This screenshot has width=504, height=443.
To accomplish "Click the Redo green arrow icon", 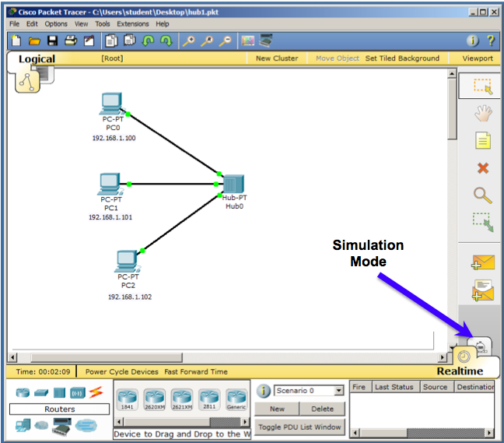I will coord(166,41).
